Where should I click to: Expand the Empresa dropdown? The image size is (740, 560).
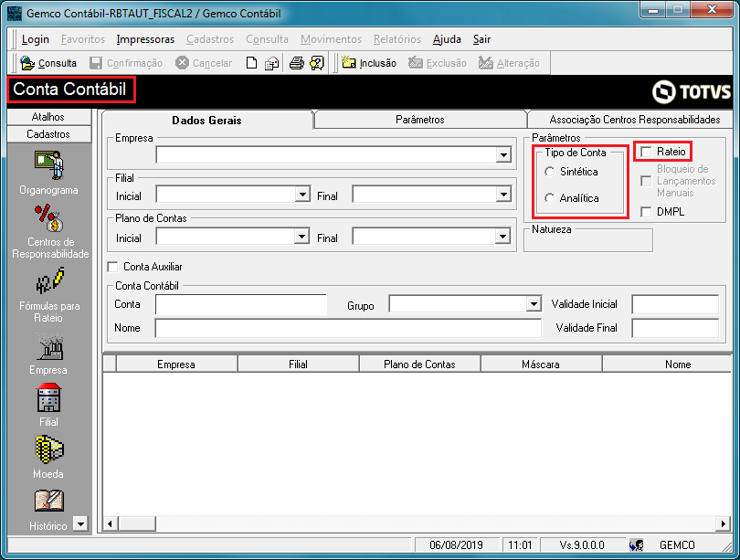click(x=503, y=154)
